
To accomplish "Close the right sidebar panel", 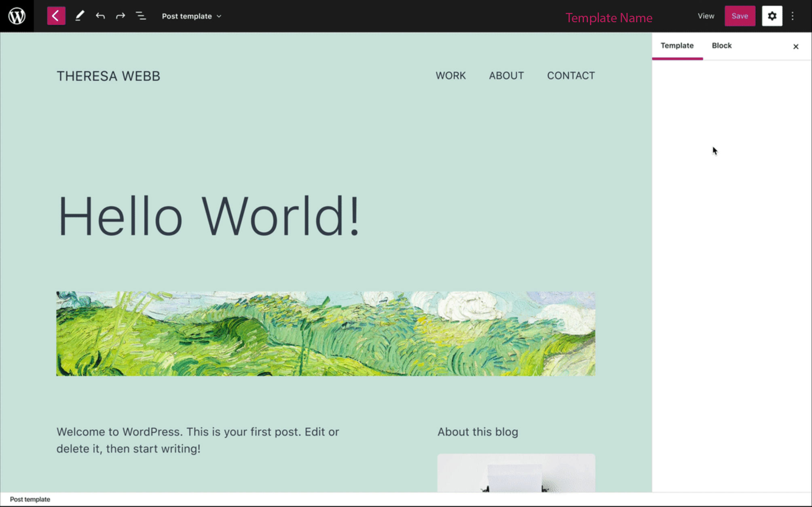I will coord(796,46).
